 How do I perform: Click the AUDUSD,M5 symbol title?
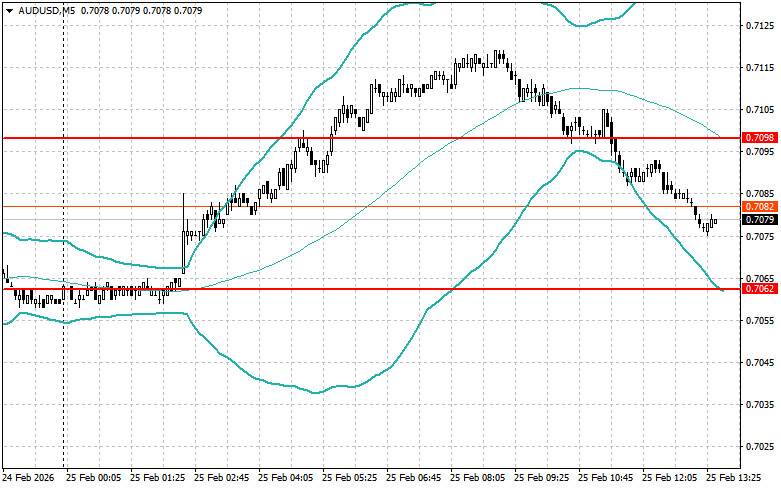click(x=47, y=10)
